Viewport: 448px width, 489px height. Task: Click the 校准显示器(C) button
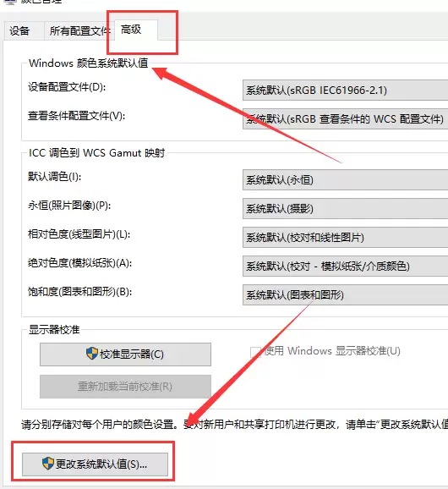125,354
